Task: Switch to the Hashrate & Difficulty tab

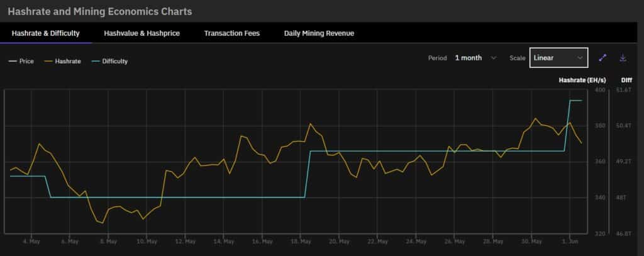Action: tap(45, 33)
